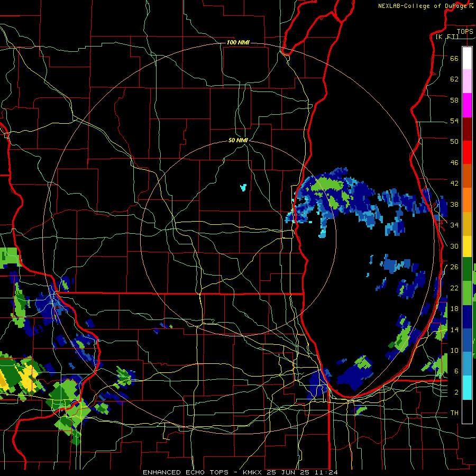
Task: Click the '[K FT]' units label
Action: [447, 36]
